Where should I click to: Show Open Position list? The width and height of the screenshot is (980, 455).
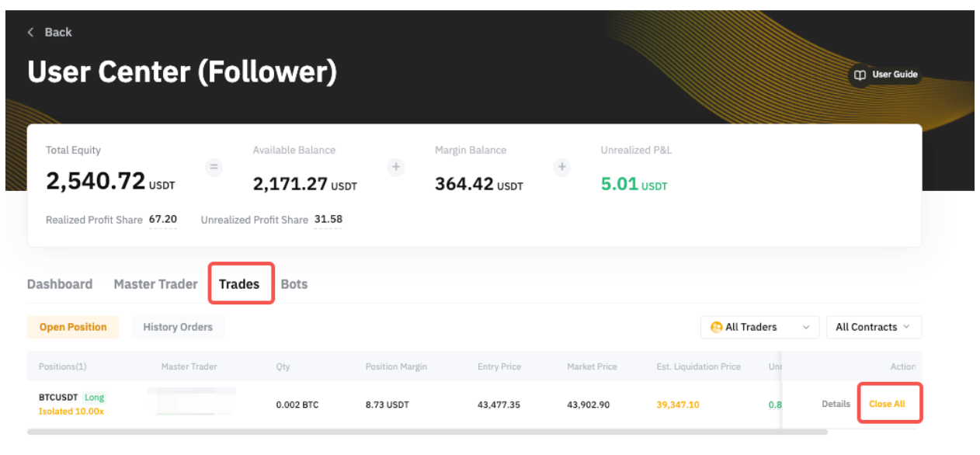point(73,327)
